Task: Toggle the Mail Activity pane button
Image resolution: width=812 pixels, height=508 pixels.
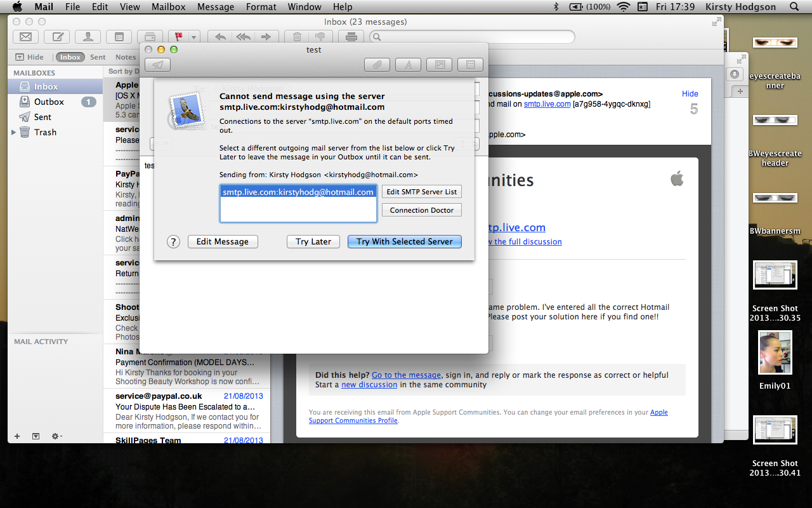Action: click(36, 436)
